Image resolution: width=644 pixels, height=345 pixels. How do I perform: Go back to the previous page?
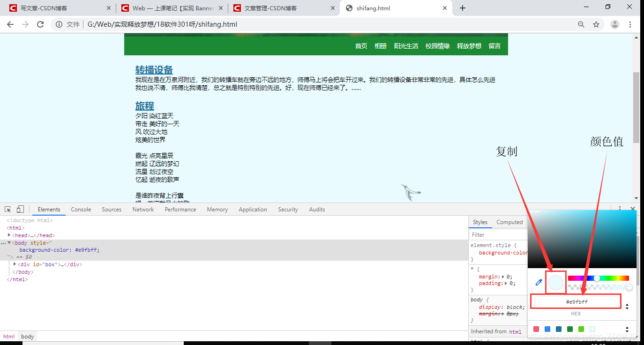10,24
